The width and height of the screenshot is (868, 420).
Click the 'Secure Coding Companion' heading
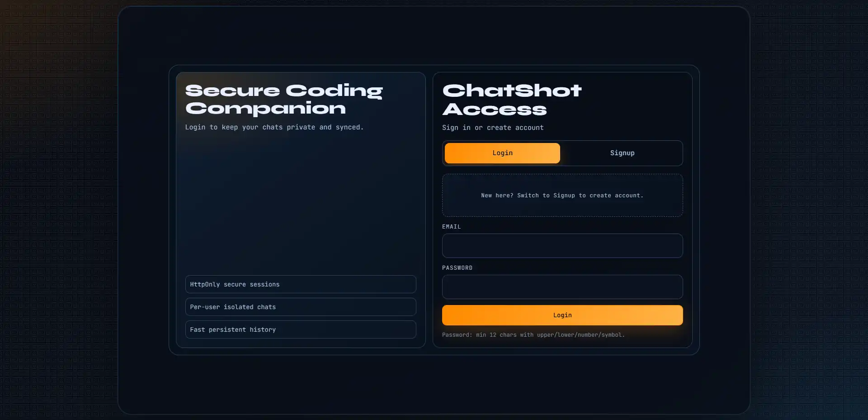(284, 99)
